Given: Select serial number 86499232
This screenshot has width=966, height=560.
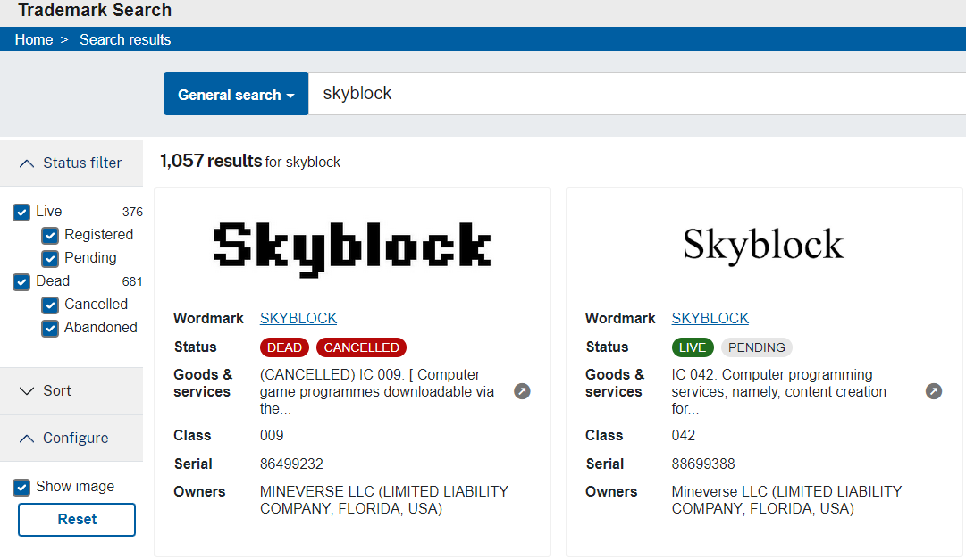Looking at the screenshot, I should [291, 464].
